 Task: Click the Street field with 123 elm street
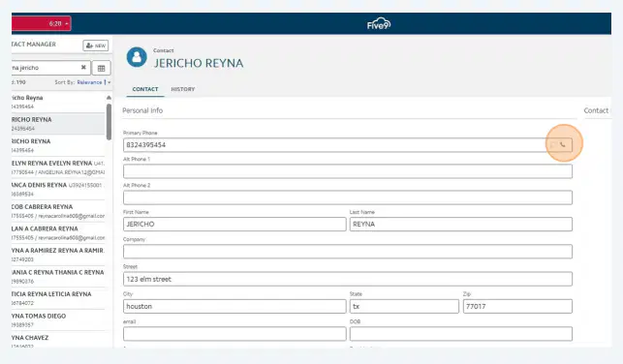tap(348, 279)
